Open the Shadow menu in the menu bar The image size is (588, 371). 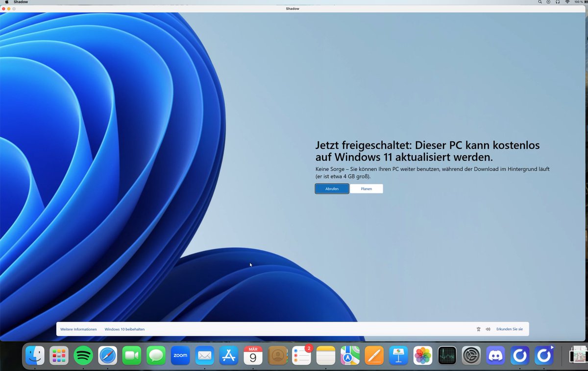click(21, 2)
